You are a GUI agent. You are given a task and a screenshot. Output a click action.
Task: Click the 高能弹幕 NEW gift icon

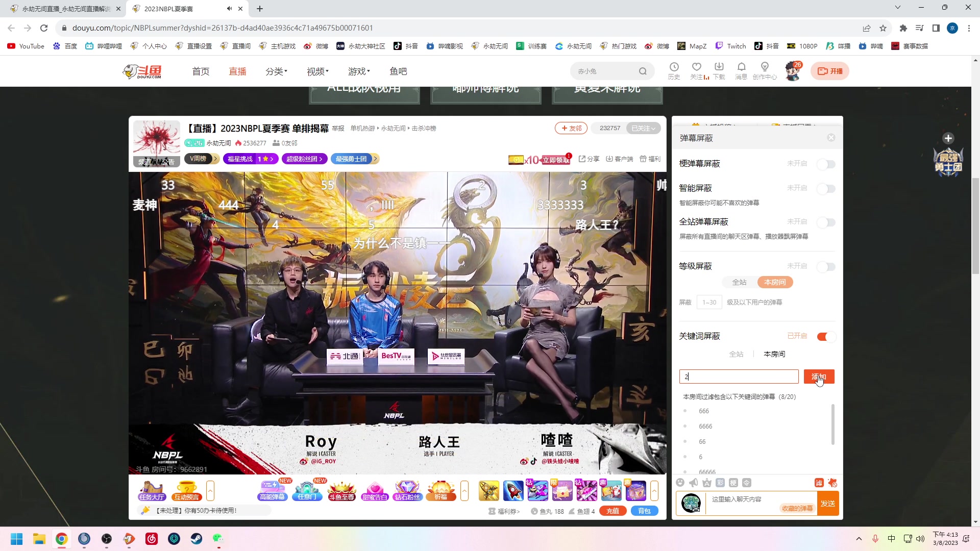[x=272, y=490]
